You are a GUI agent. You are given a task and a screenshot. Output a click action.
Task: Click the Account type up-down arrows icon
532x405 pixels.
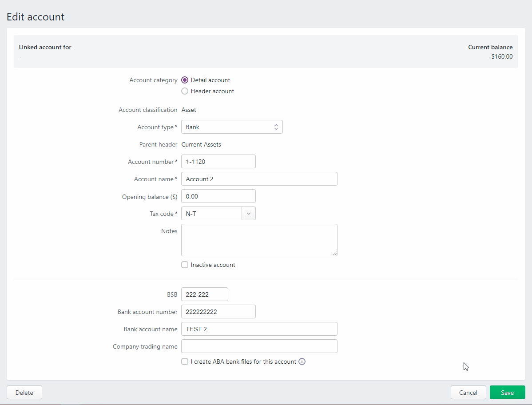(276, 127)
